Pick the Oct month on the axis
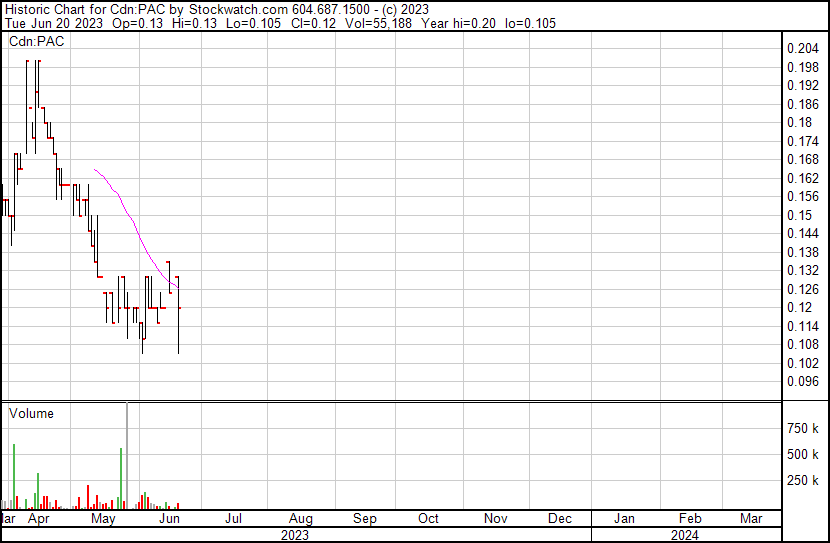Screen dimensions: 830x543 (429, 519)
